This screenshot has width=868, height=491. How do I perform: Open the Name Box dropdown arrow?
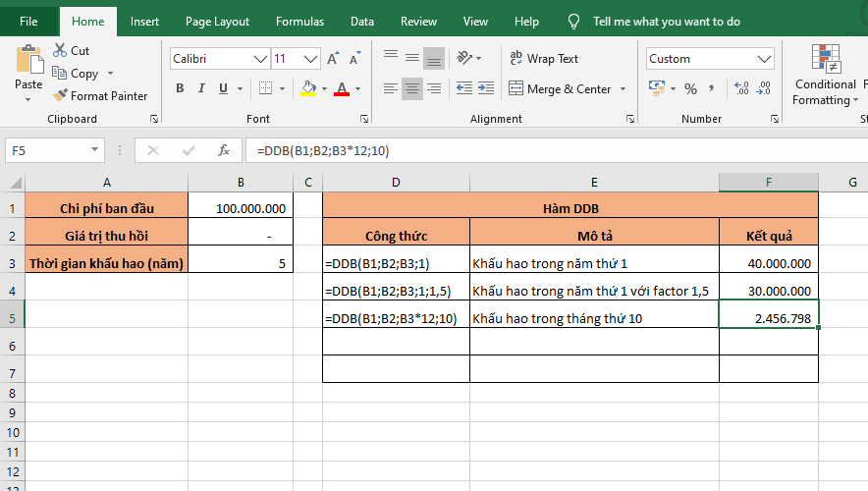click(x=95, y=150)
